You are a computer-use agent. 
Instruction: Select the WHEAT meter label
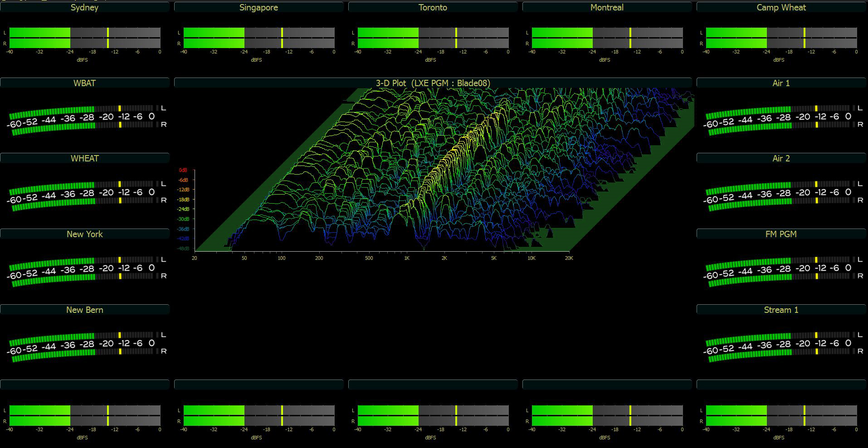click(x=85, y=159)
